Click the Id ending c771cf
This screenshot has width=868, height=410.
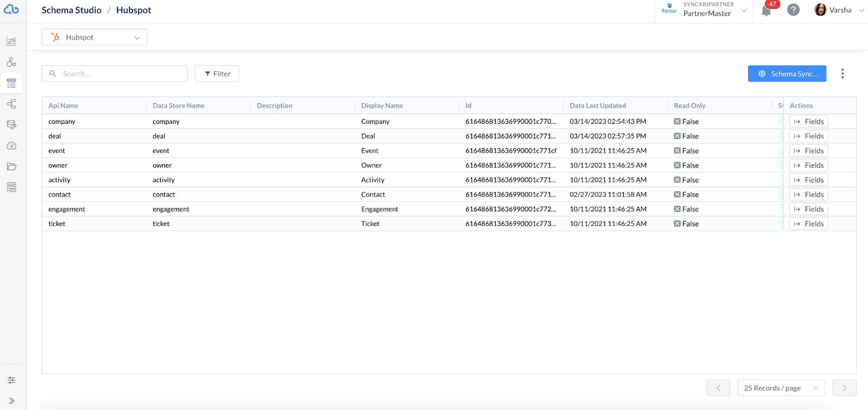[x=511, y=151]
